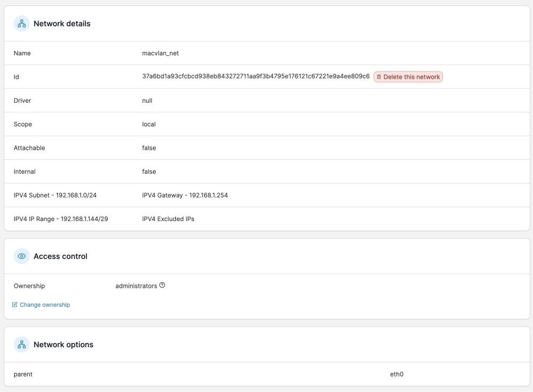Click the IPV4 Gateway 192.168.1.254 cell
The image size is (533, 392).
(x=185, y=195)
